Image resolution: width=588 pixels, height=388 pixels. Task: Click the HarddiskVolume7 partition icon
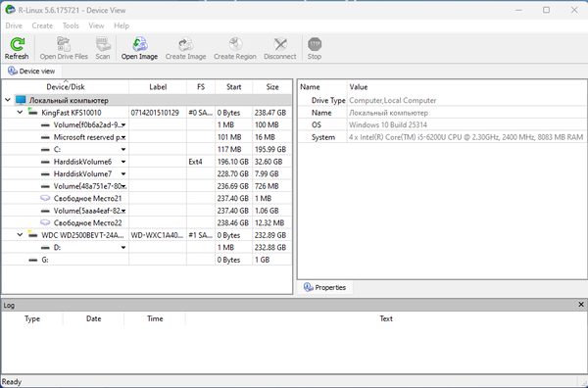point(45,174)
